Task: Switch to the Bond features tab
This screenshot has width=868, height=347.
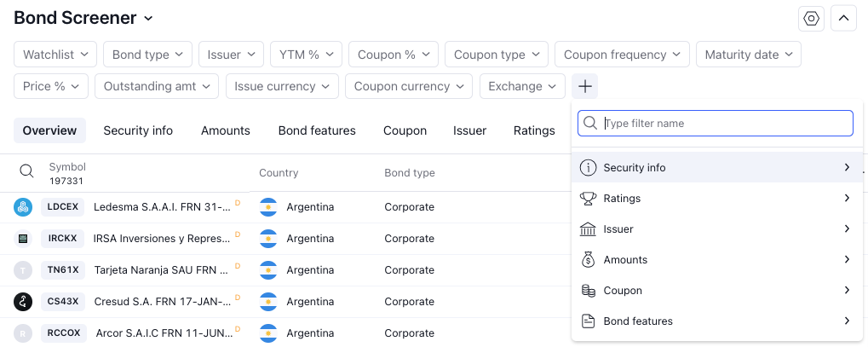Action: coord(317,130)
